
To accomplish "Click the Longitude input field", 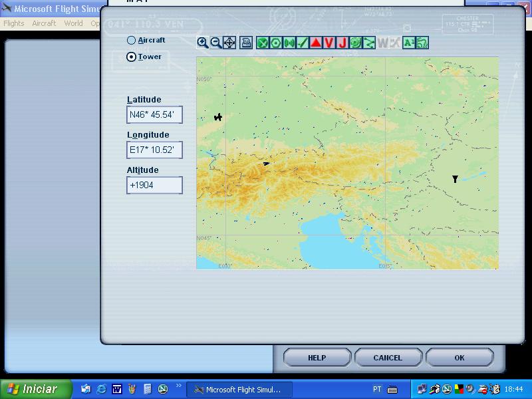I will (154, 150).
